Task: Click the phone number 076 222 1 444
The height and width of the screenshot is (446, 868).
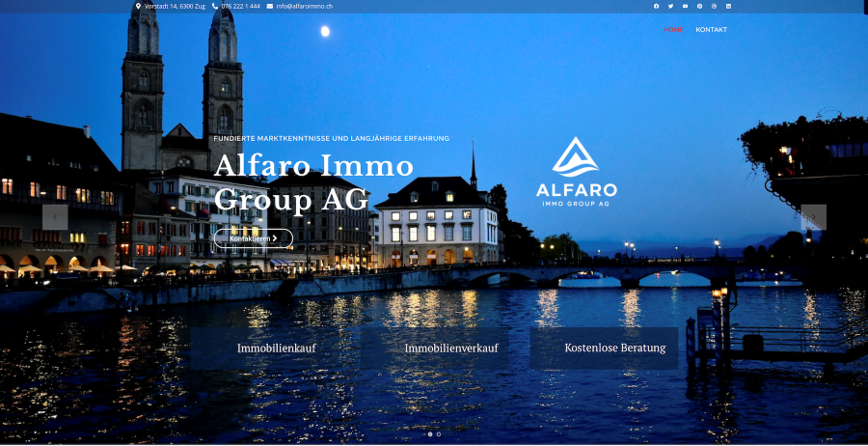Action: (x=240, y=6)
